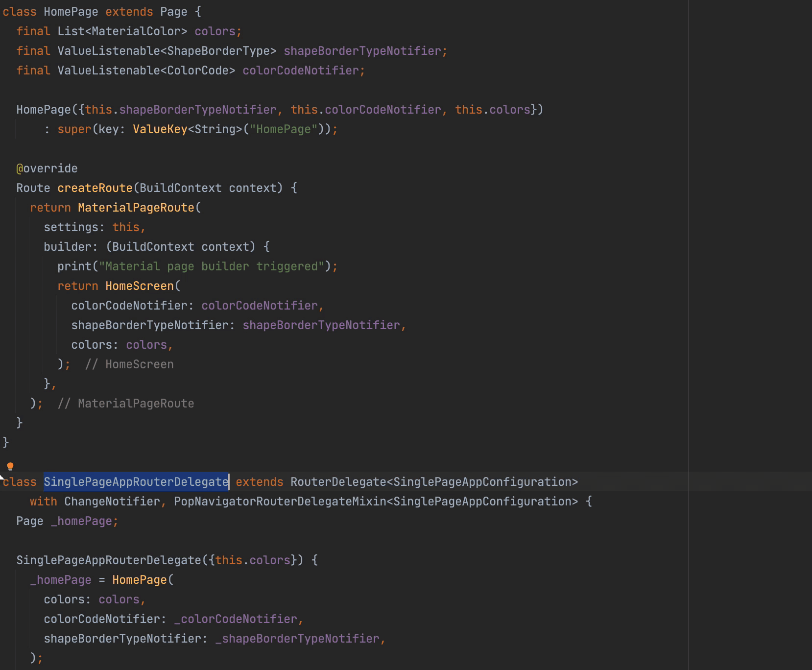Click '_homePage' in the HomePage assignment line

point(61,580)
